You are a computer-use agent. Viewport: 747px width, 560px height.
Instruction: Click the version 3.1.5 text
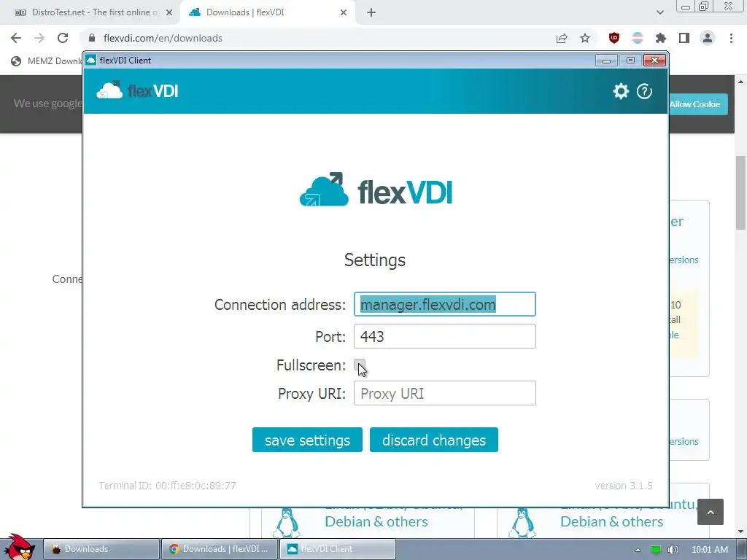tap(624, 486)
